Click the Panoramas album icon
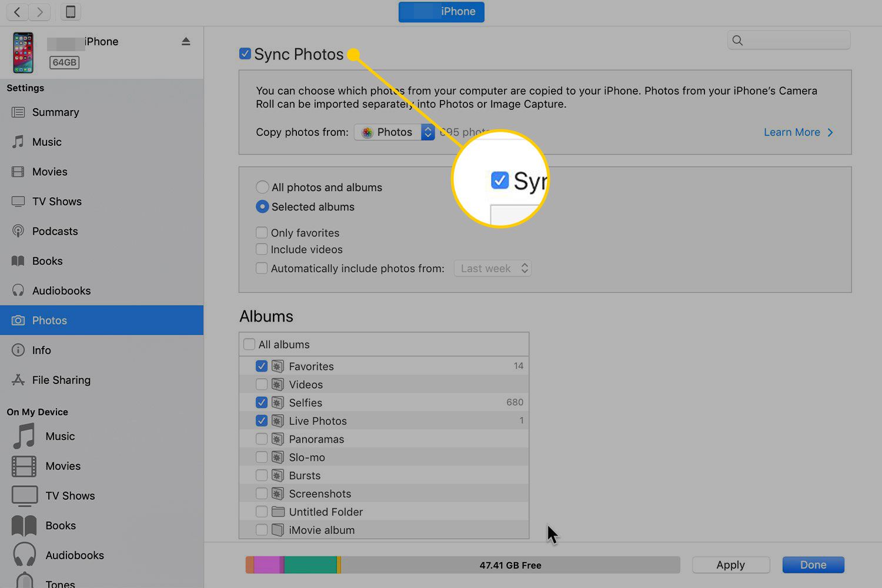Screen dimensions: 882x588 tap(278, 439)
